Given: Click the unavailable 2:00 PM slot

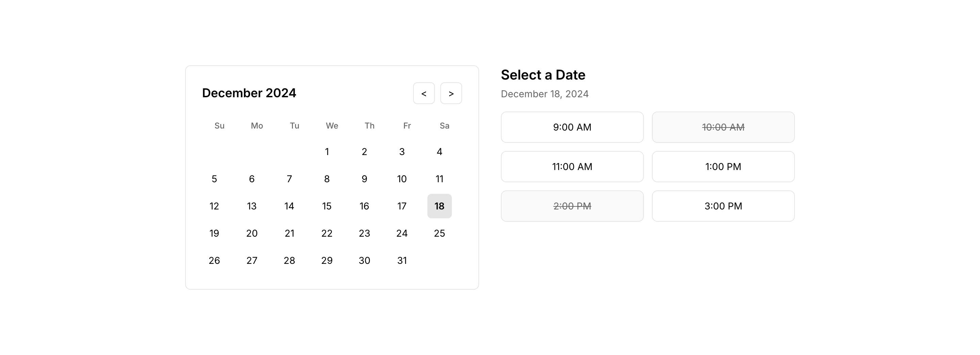Looking at the screenshot, I should tap(572, 206).
